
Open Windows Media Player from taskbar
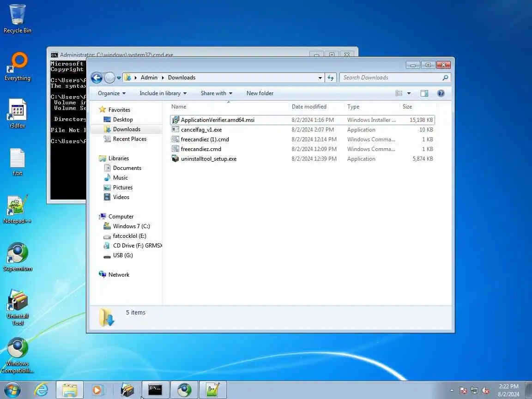(x=98, y=390)
